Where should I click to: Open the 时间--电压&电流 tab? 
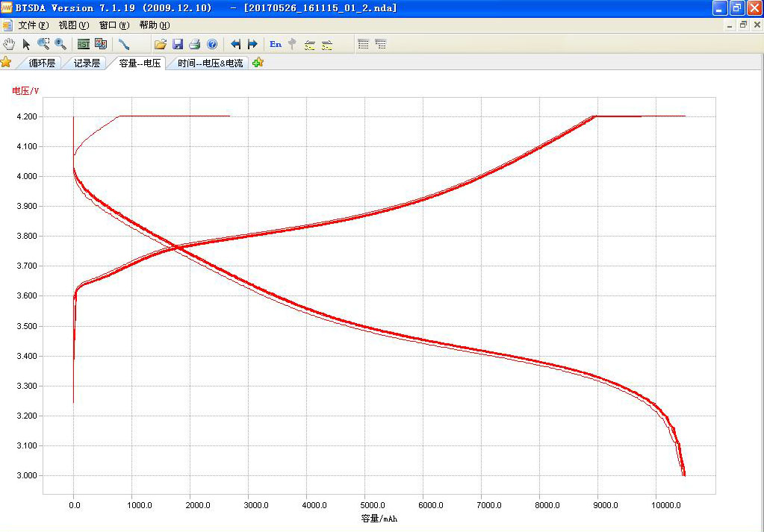pos(210,63)
